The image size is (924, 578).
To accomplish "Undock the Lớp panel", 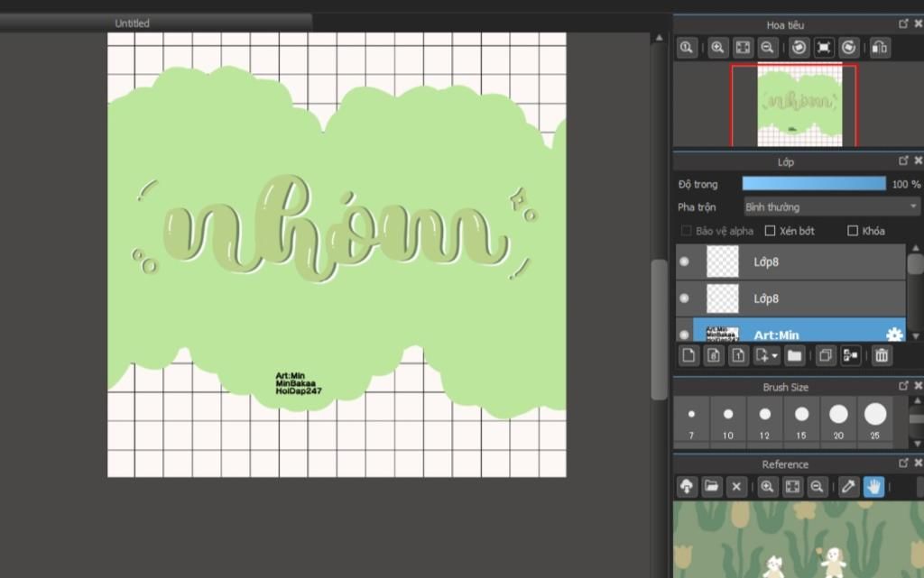I will [x=903, y=161].
